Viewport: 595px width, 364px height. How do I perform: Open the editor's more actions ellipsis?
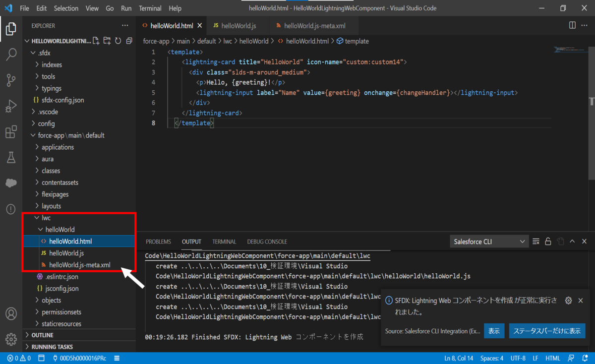click(585, 25)
